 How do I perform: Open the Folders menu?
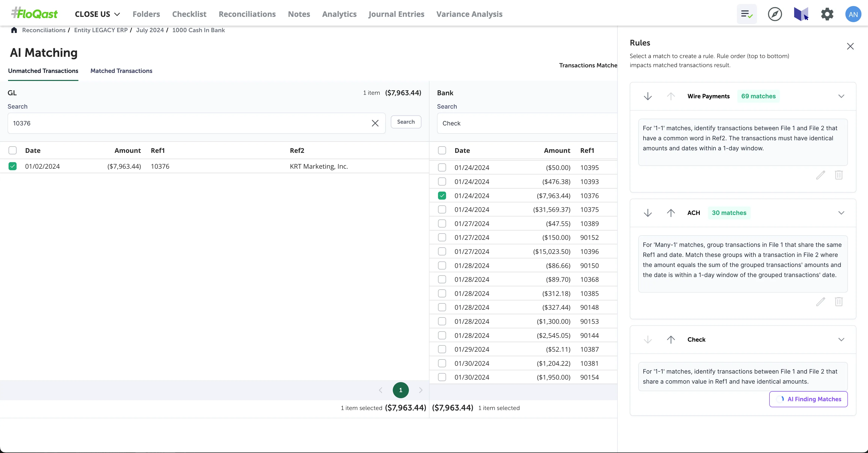point(146,14)
